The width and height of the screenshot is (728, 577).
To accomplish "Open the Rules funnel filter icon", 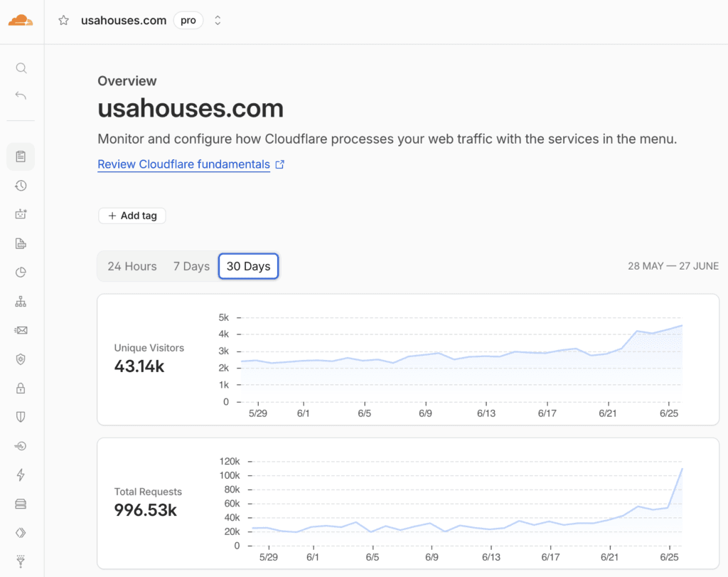I will click(21, 561).
